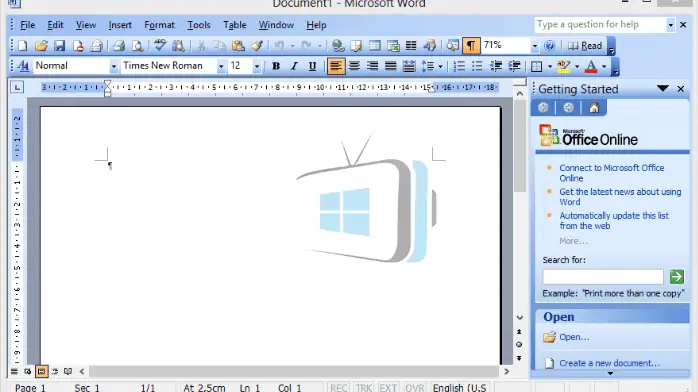Click the Save floppy disk icon
The width and height of the screenshot is (698, 392).
click(x=59, y=45)
